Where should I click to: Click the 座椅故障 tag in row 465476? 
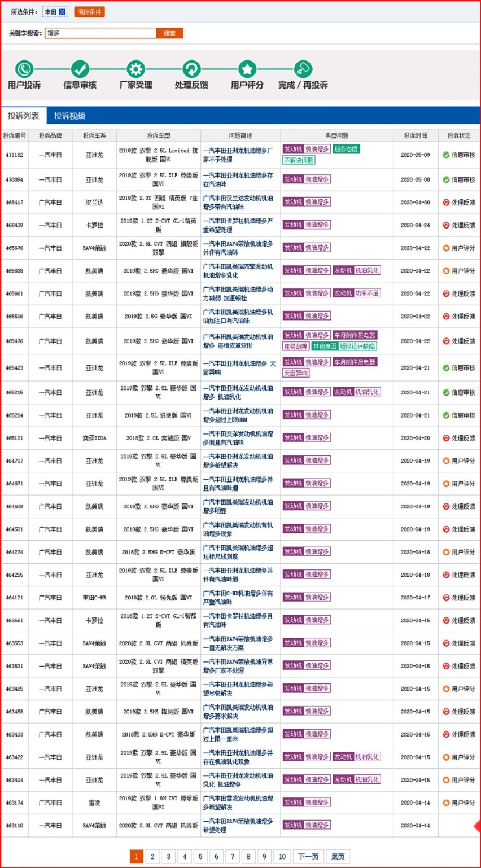(295, 347)
